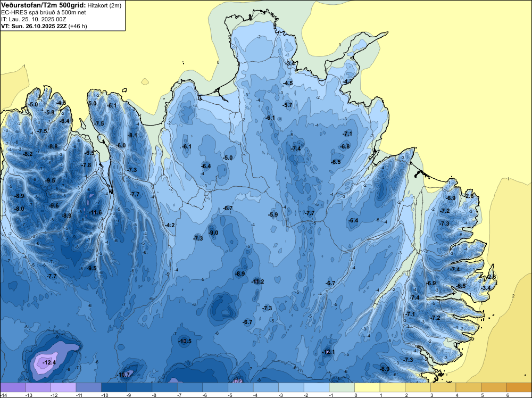Viewport: 532px width, 398px height.
Task: Select the -11.2 temperature label
Action: 257,281
